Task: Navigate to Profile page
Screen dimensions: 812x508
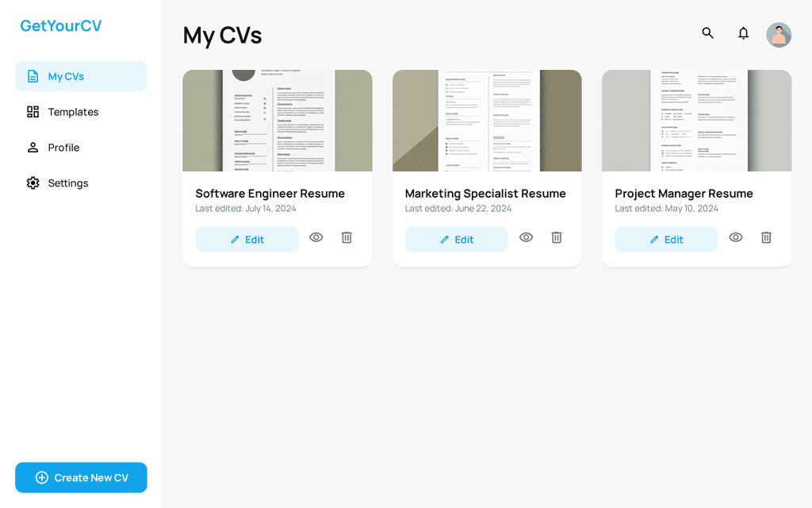Action: pos(81,148)
